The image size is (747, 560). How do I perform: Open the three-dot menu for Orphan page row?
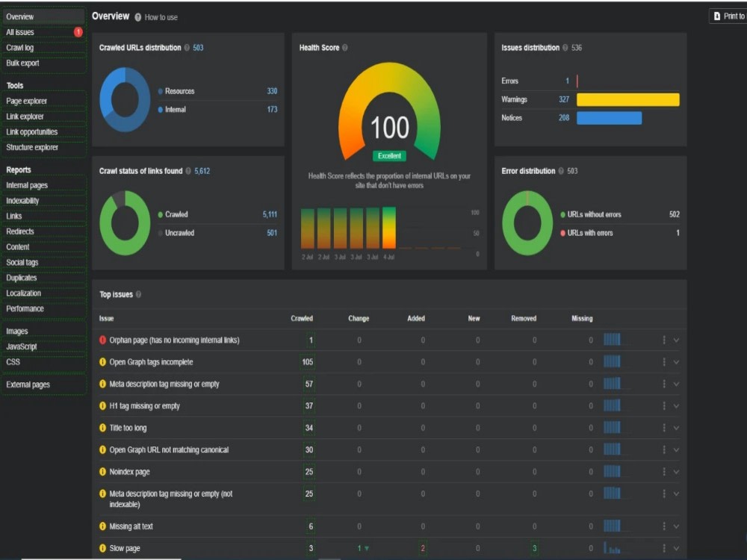[663, 340]
